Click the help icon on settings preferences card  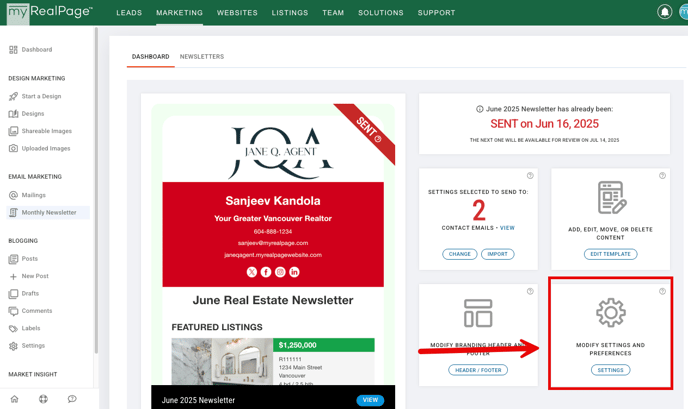(x=662, y=291)
